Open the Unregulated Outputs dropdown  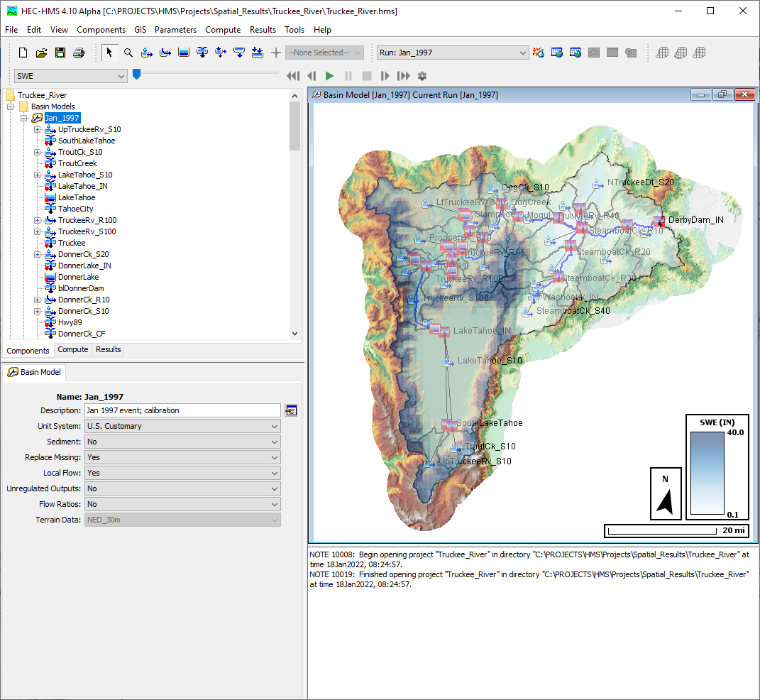pos(183,488)
